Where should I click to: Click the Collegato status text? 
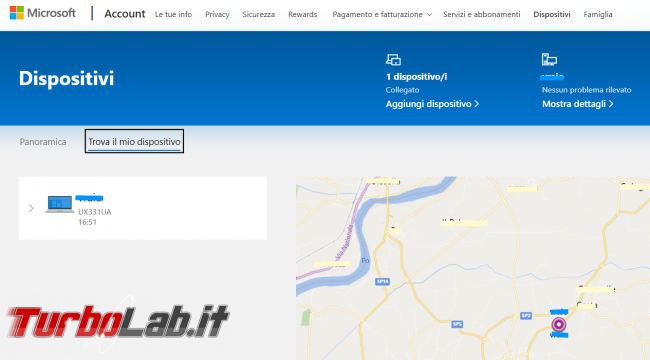pyautogui.click(x=402, y=90)
